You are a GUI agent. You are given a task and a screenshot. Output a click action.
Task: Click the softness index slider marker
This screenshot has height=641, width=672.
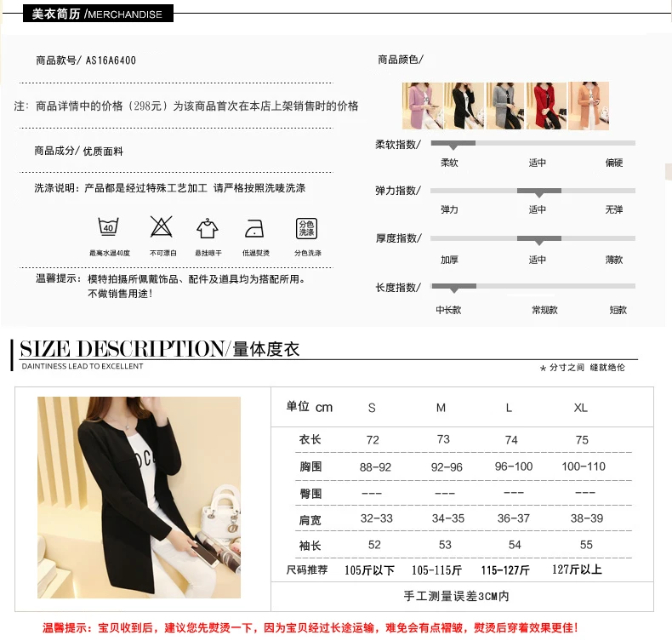click(x=453, y=145)
